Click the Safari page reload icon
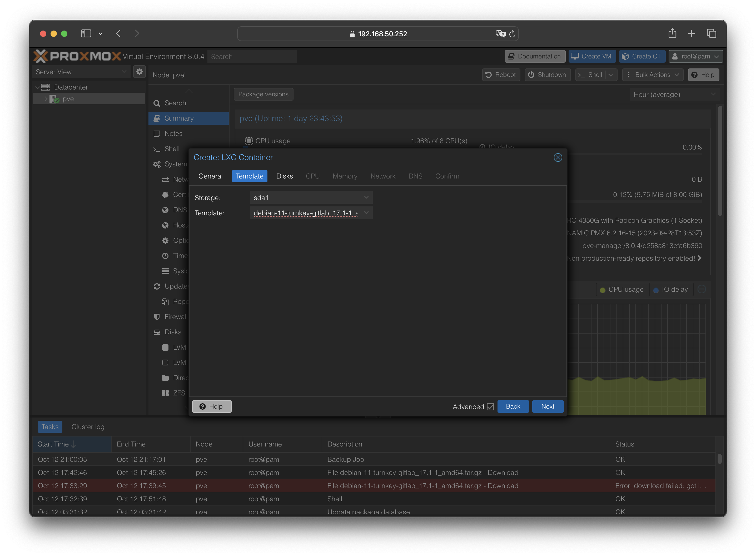 click(512, 34)
